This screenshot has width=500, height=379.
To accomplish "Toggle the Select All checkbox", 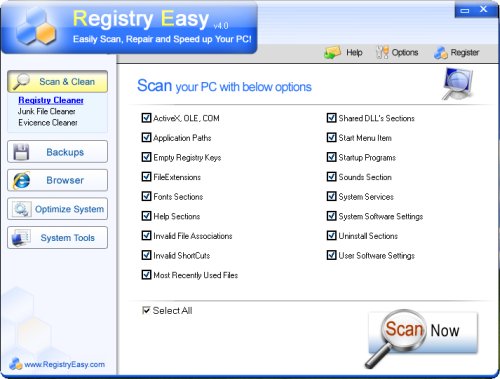I will [146, 310].
